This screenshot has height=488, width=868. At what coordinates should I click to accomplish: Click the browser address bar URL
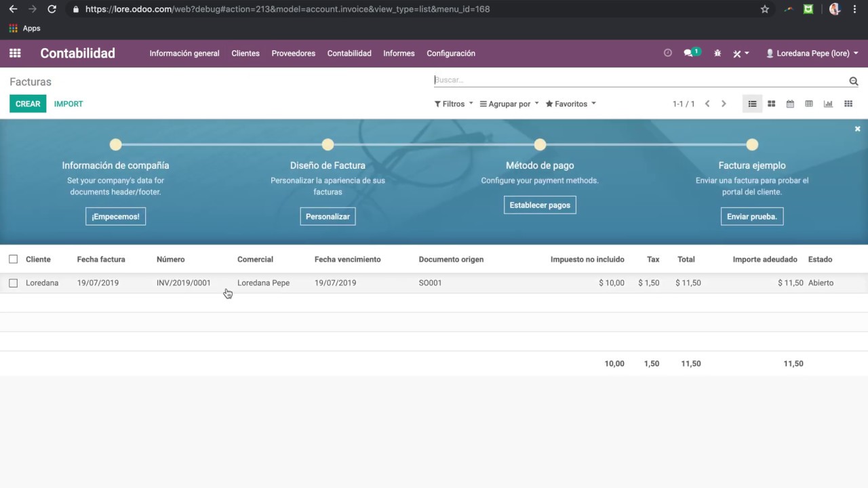tap(288, 9)
